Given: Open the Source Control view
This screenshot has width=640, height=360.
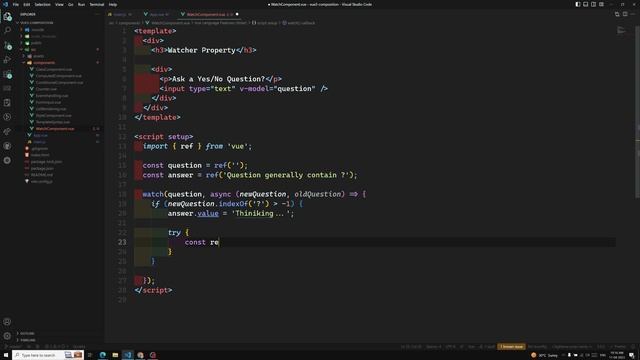Looking at the screenshot, I should click(7, 45).
